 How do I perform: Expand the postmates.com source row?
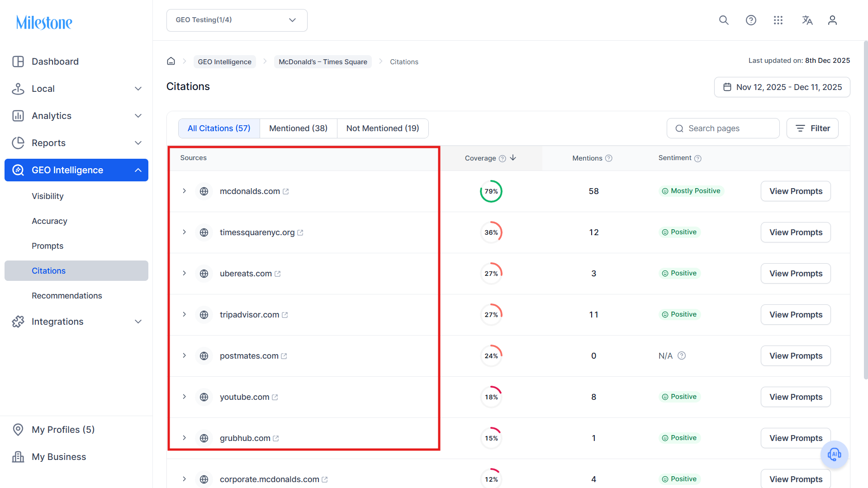pos(185,355)
